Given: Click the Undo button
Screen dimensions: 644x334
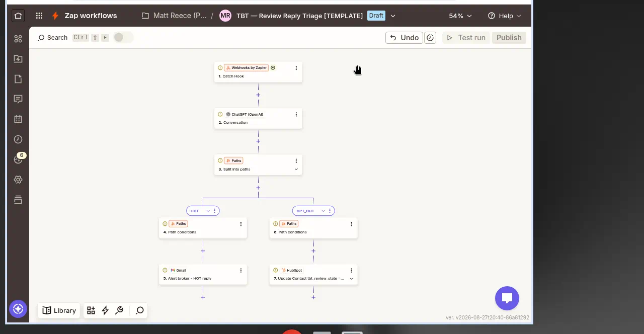Looking at the screenshot, I should click(x=404, y=38).
